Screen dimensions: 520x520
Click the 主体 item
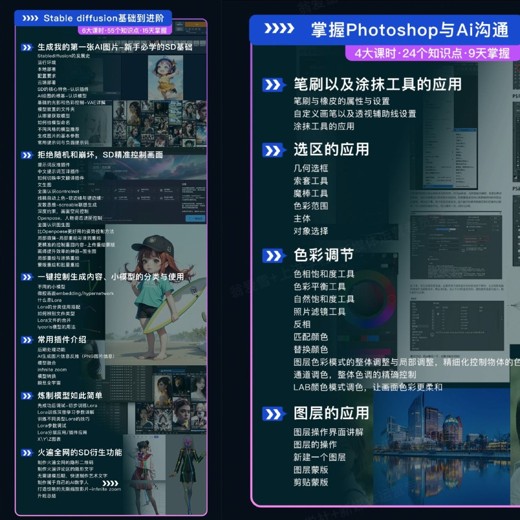pos(302,219)
